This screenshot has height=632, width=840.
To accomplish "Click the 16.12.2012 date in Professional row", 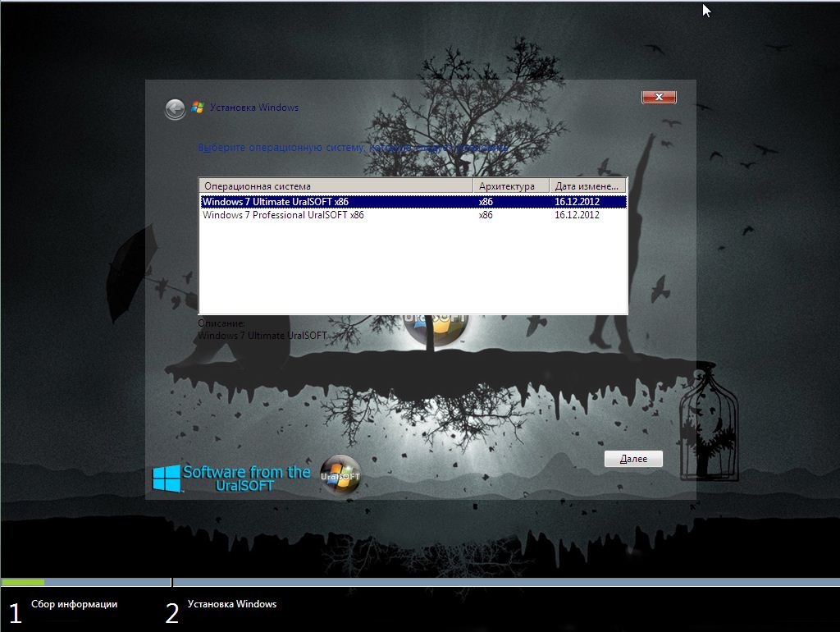I will click(x=577, y=215).
